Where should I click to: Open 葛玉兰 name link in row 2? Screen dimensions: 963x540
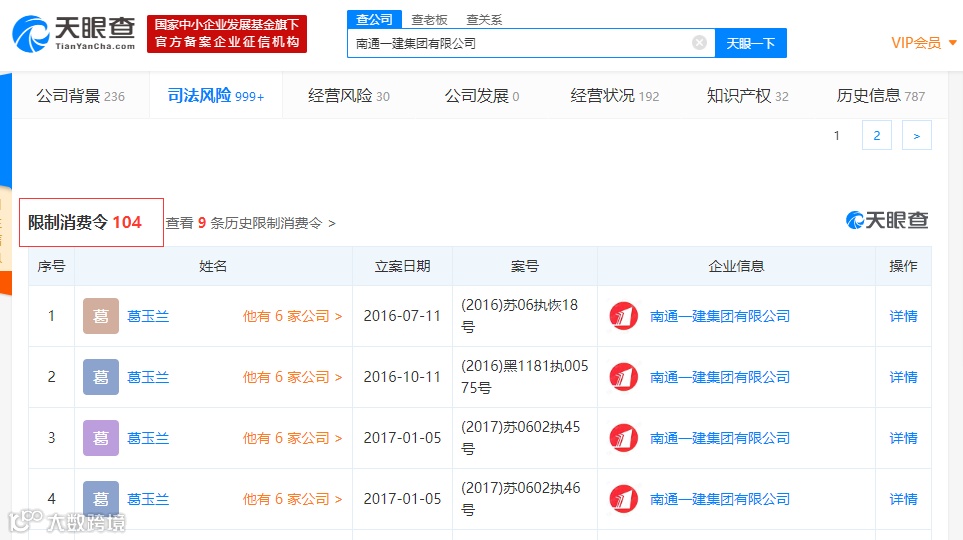148,377
